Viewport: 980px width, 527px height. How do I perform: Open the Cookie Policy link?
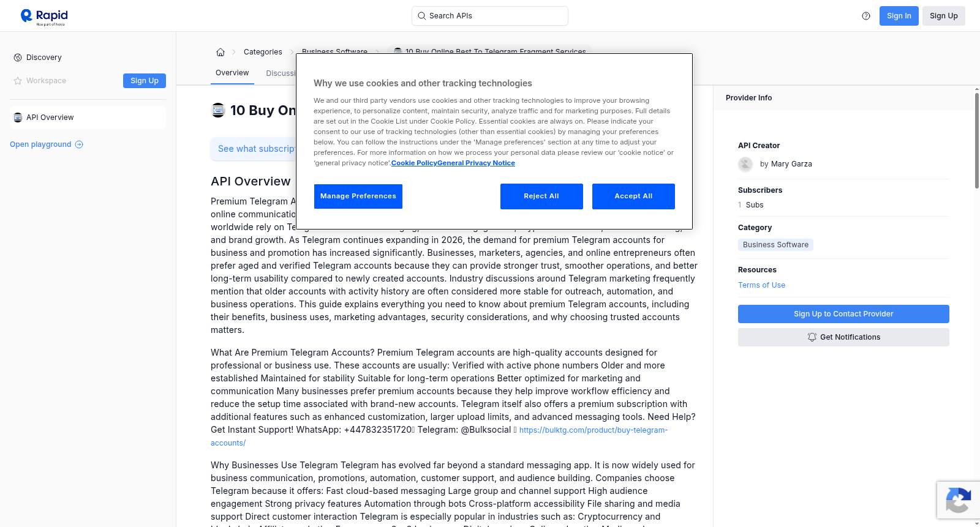pos(414,163)
